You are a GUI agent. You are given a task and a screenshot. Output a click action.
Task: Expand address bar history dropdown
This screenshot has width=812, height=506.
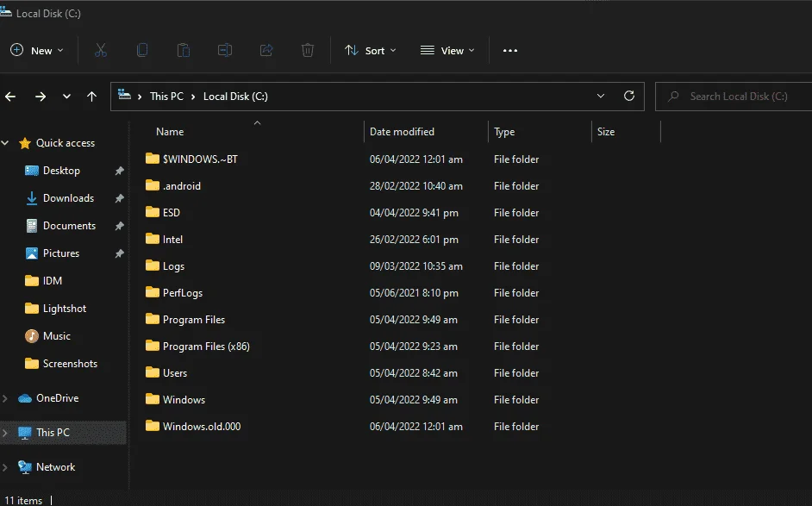[x=601, y=97]
